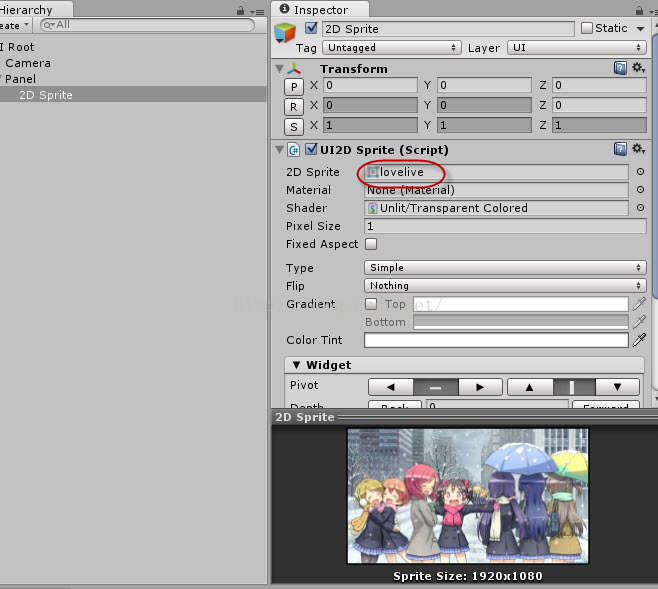Click the P reset position button
The image size is (658, 589).
tap(294, 87)
